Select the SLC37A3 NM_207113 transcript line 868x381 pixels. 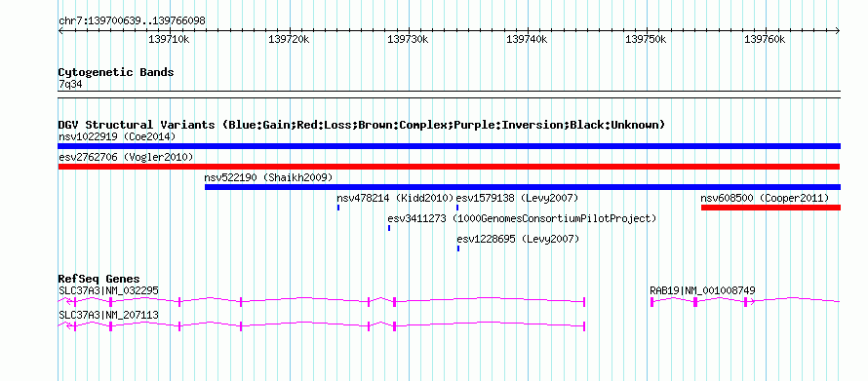tap(322, 325)
